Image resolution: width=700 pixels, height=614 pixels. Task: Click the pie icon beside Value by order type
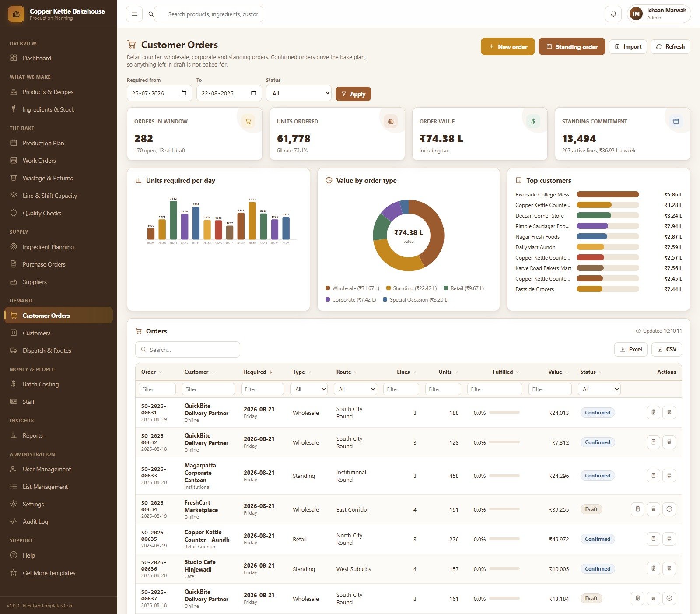click(329, 180)
